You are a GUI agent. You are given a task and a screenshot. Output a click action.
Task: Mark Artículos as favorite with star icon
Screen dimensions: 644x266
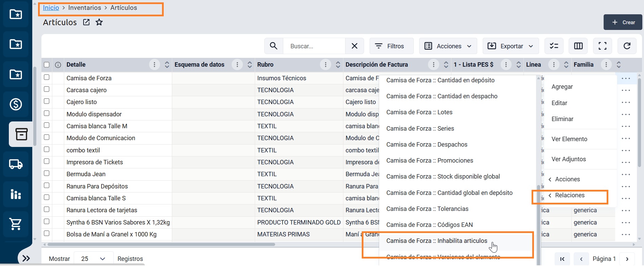(99, 22)
